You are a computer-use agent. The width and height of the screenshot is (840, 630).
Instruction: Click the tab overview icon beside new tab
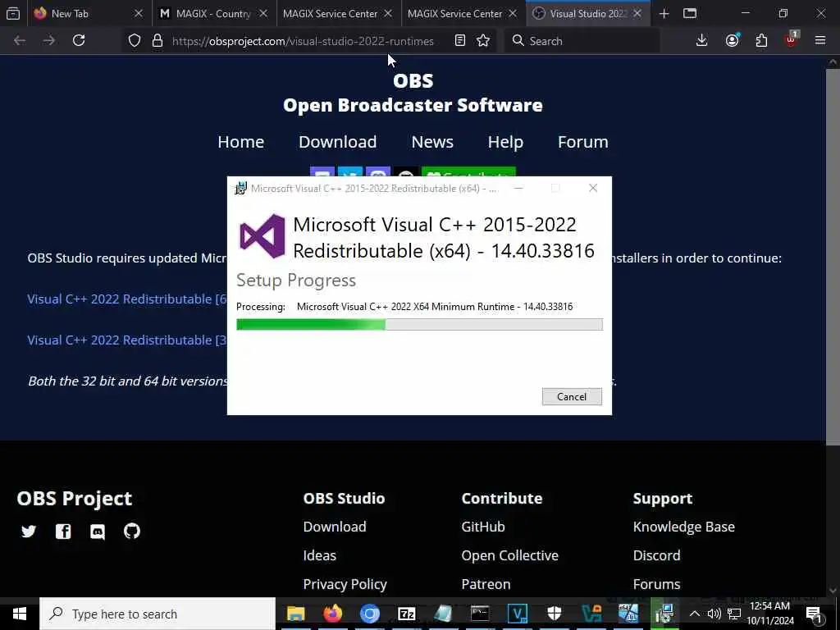pos(690,13)
